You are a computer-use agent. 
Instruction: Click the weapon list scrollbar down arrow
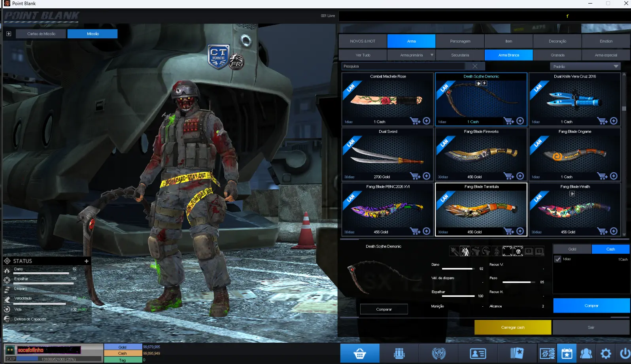click(x=624, y=234)
